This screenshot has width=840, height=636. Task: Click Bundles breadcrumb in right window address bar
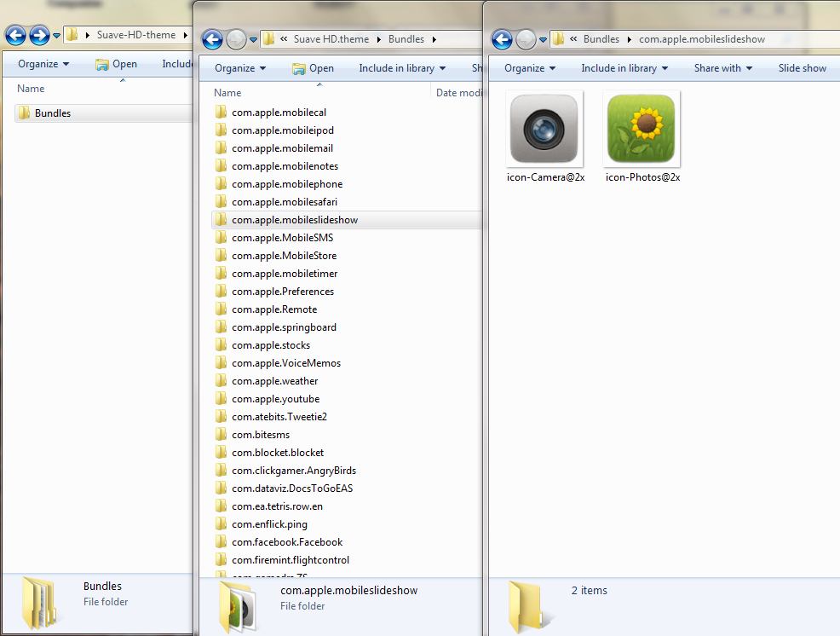(x=601, y=39)
